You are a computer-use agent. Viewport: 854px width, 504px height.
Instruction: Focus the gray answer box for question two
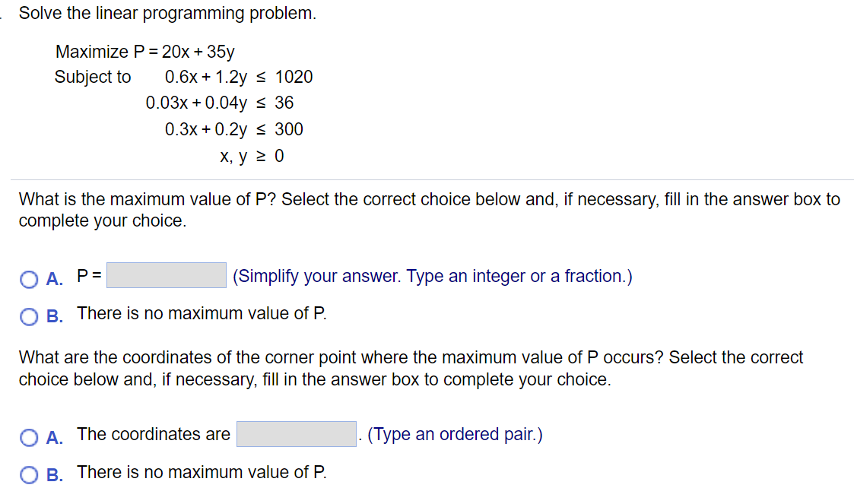pos(297,433)
